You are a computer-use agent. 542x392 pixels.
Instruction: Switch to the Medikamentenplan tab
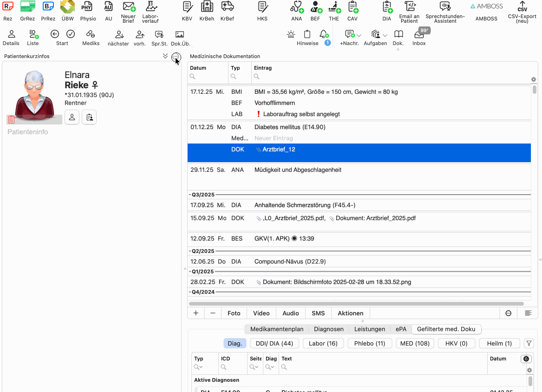tap(276, 329)
